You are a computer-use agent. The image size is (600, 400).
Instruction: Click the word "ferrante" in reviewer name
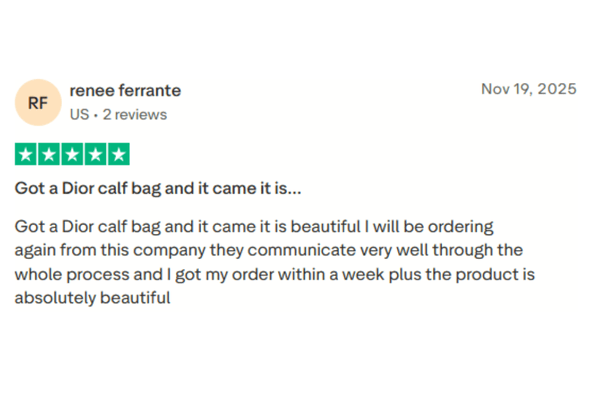[x=149, y=90]
